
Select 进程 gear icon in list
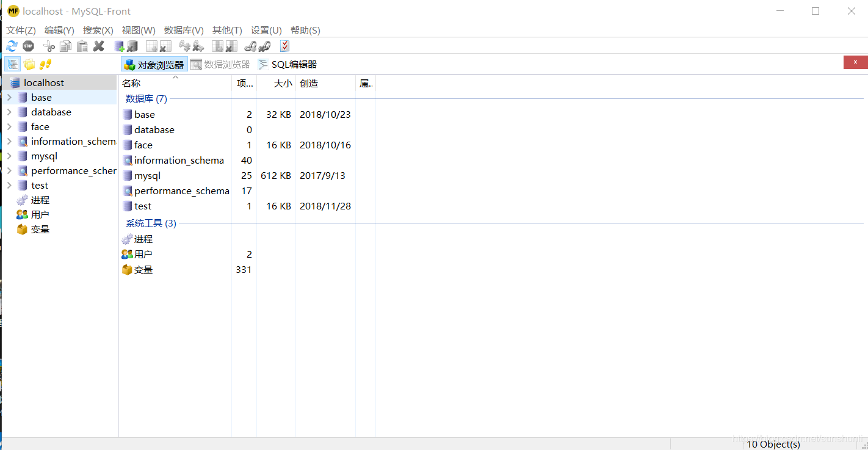127,239
